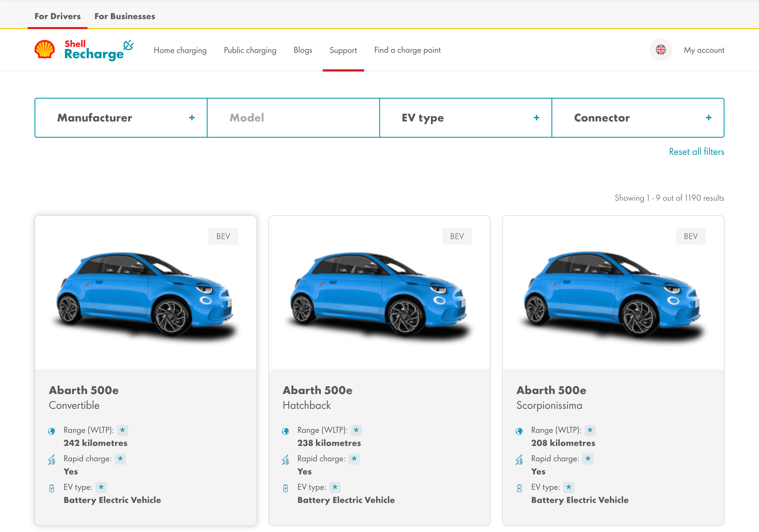This screenshot has height=532, width=759.
Task: Click the battery icon on Scorpionissima card
Action: (x=519, y=488)
